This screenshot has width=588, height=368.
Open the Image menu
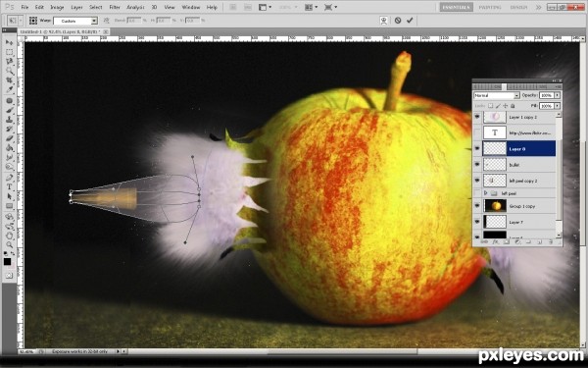tap(57, 7)
